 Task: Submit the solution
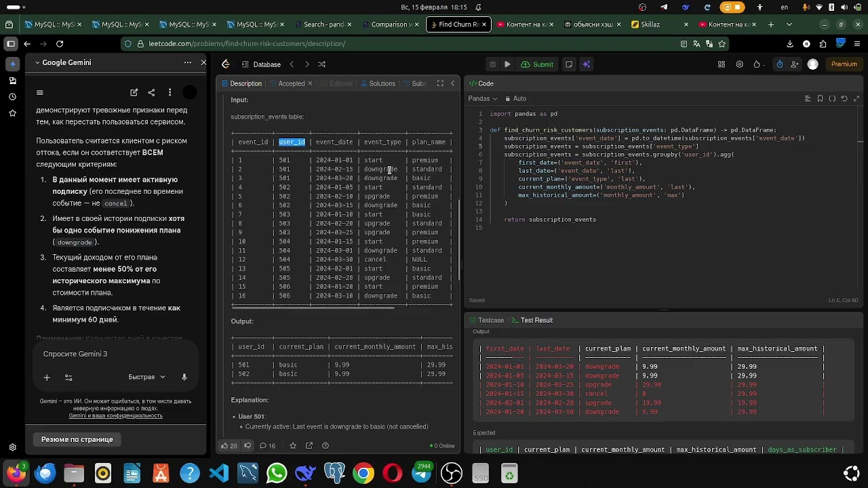click(x=537, y=64)
